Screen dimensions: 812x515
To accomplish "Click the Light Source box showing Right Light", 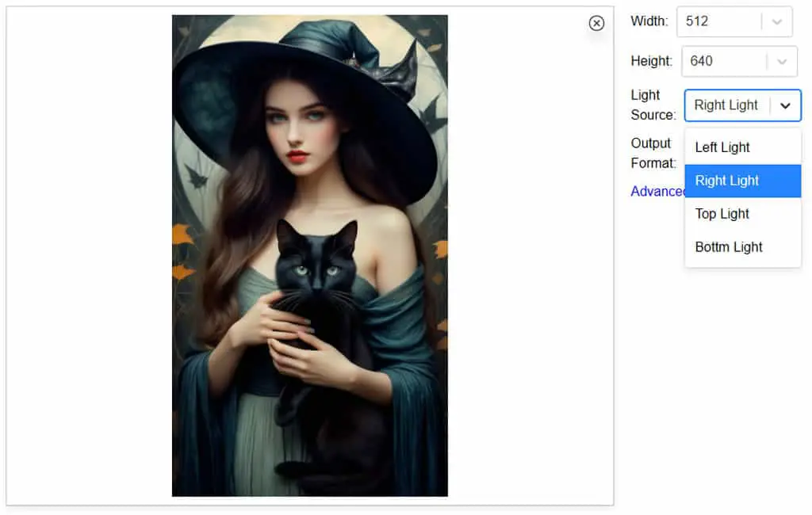I will (742, 105).
